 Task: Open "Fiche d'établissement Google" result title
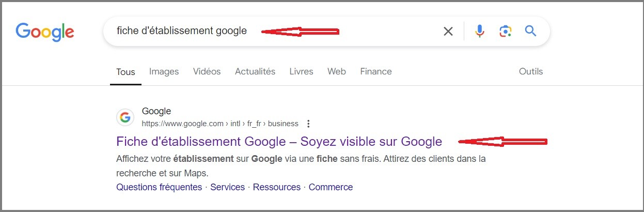pos(279,141)
